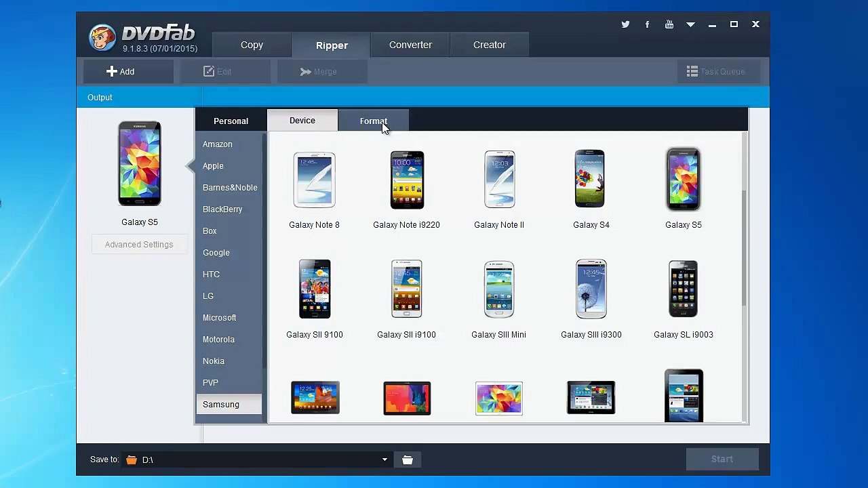The image size is (868, 488).
Task: Switch to the Creator module
Action: pos(490,45)
